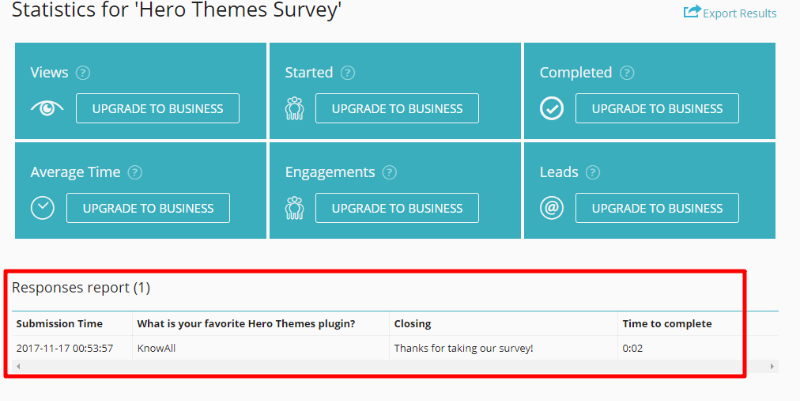Click the help icon beside Completed
Viewport: 800px width, 401px height.
627,73
